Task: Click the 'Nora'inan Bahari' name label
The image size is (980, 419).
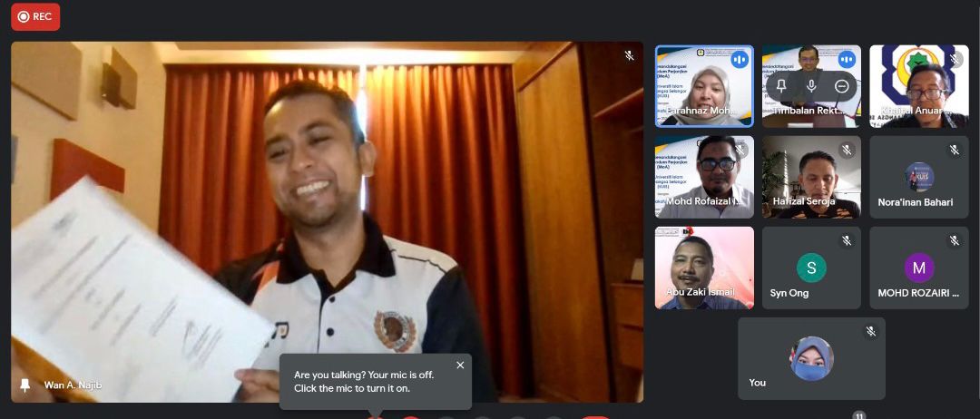Action: [915, 202]
